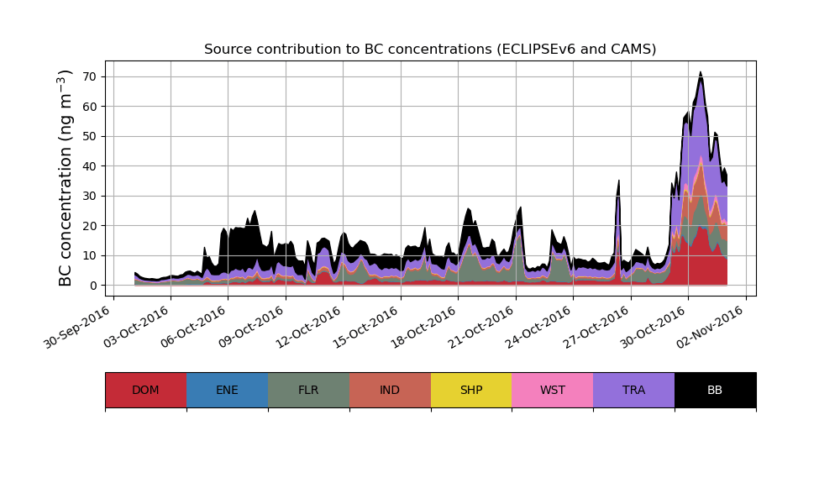Click the 70 value on the y-axis
The height and width of the screenshot is (504, 840).
tap(89, 76)
